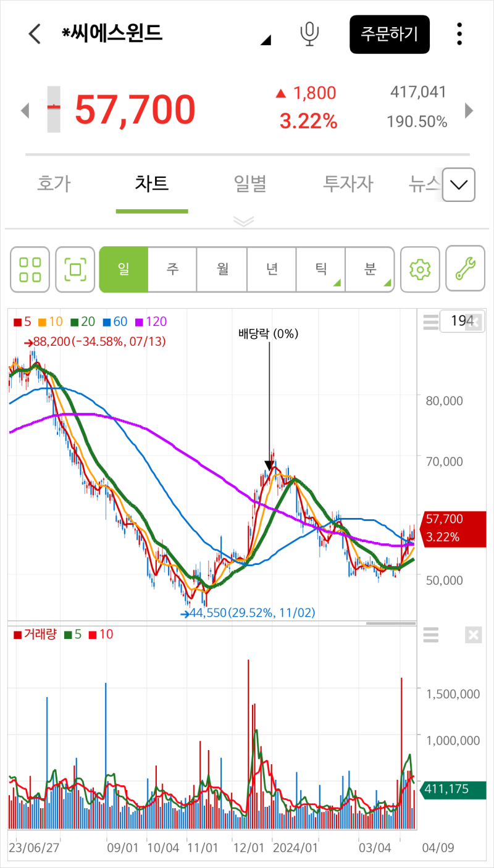
Task: Tap the 3.22% change rate
Action: [309, 122]
